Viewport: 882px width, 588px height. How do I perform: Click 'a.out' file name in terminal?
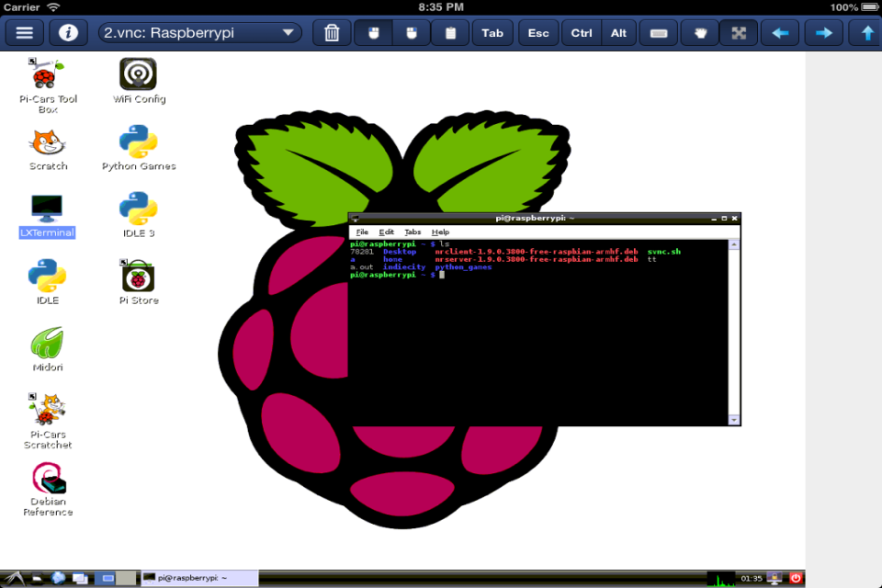pyautogui.click(x=362, y=267)
